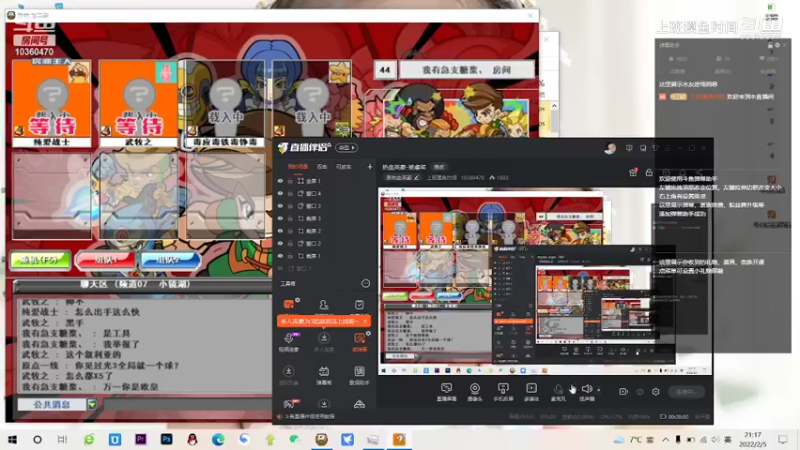
Task: Show hidden tray icons arrow
Action: pyautogui.click(x=665, y=439)
